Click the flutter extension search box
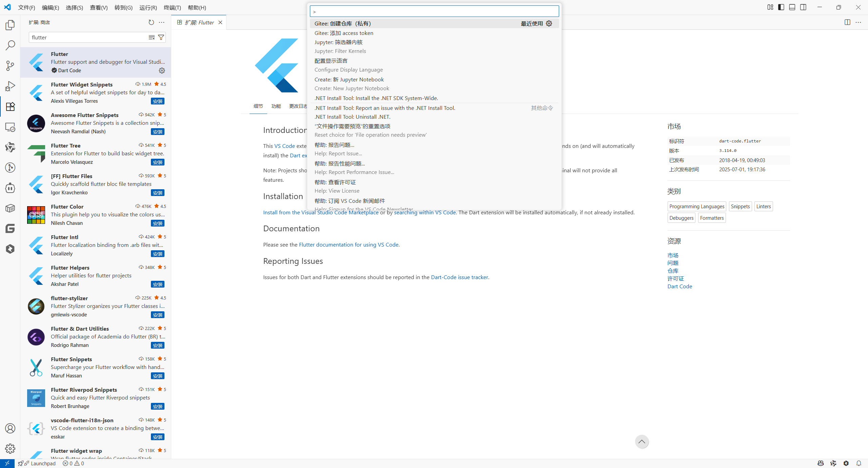Image resolution: width=868 pixels, height=468 pixels. pos(88,37)
